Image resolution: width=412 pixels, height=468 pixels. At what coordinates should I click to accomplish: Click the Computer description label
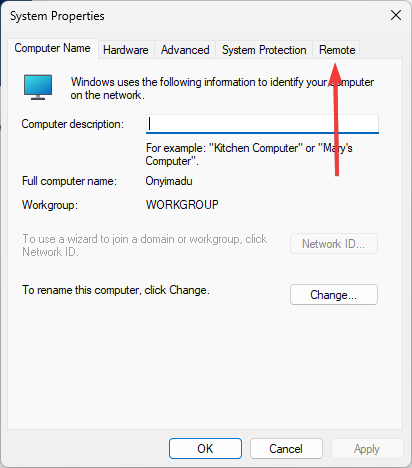72,124
